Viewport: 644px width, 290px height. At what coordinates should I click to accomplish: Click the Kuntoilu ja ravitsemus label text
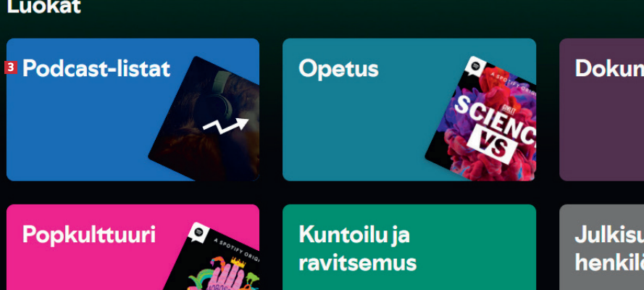(358, 249)
